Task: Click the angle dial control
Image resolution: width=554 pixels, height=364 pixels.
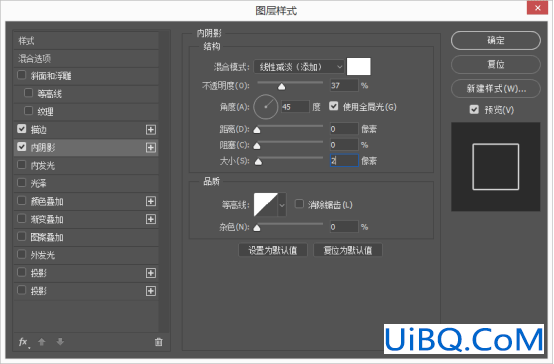Action: (266, 107)
